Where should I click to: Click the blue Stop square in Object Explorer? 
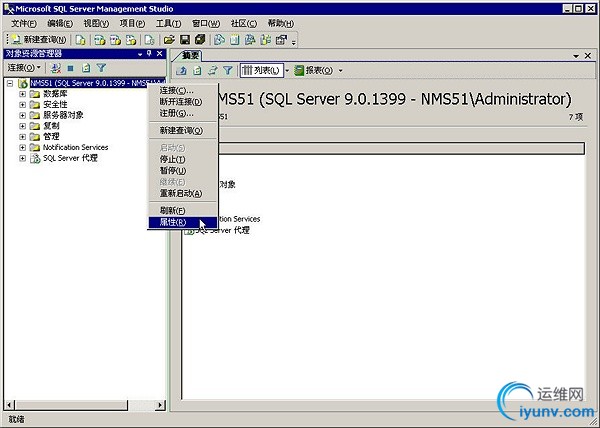point(70,68)
